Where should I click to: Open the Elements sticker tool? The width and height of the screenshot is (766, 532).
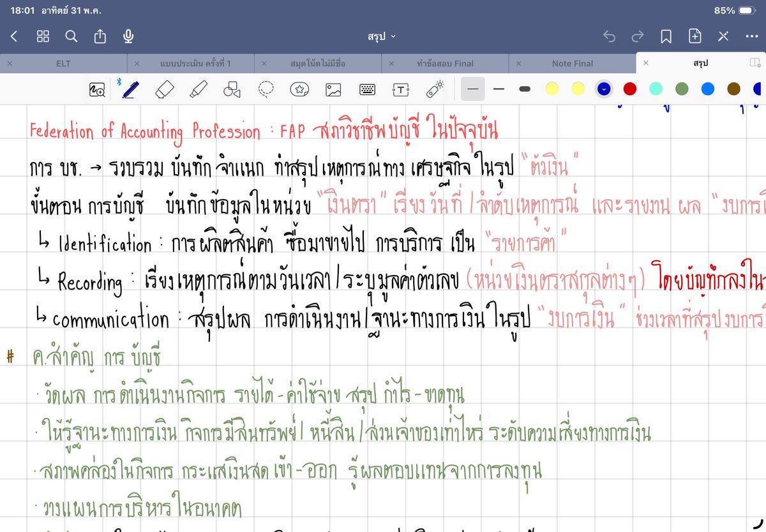299,89
